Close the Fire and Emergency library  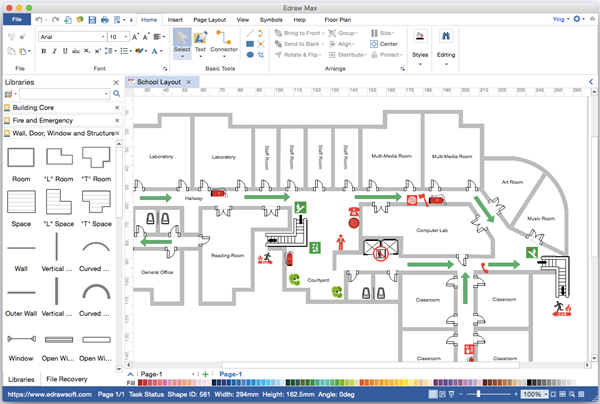(x=117, y=119)
